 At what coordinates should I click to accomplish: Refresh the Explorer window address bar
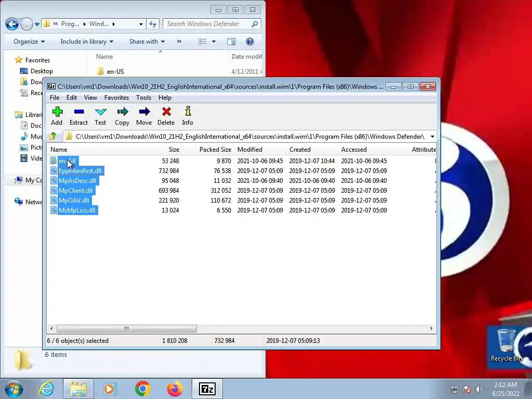coord(153,24)
